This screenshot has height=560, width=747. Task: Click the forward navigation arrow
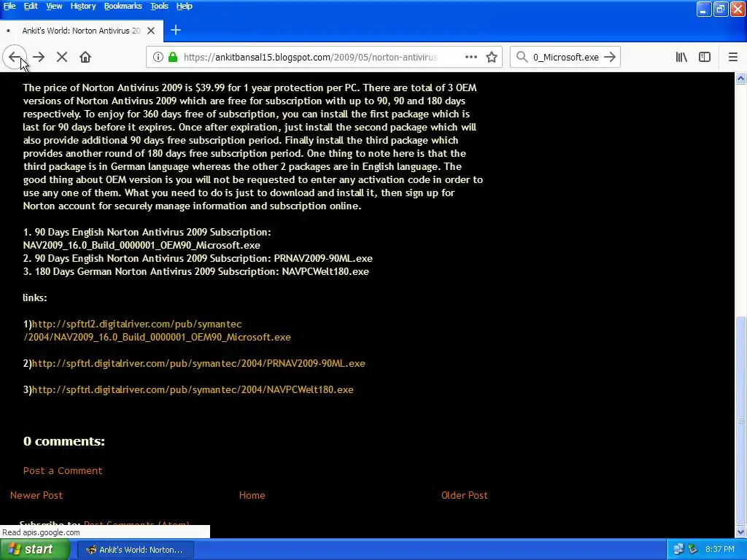click(39, 57)
